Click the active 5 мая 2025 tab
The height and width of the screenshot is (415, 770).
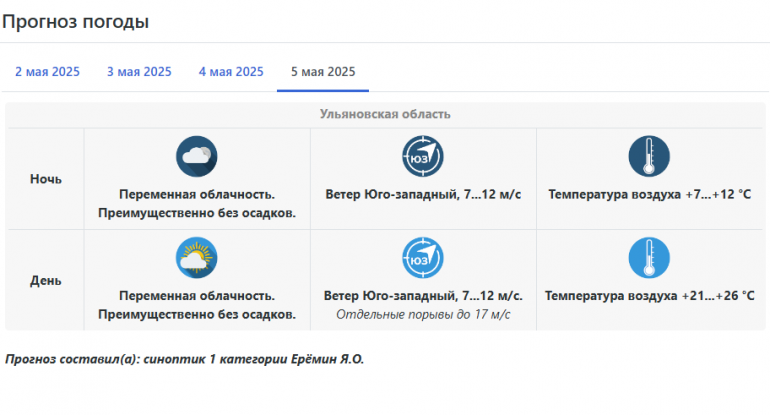click(x=323, y=72)
